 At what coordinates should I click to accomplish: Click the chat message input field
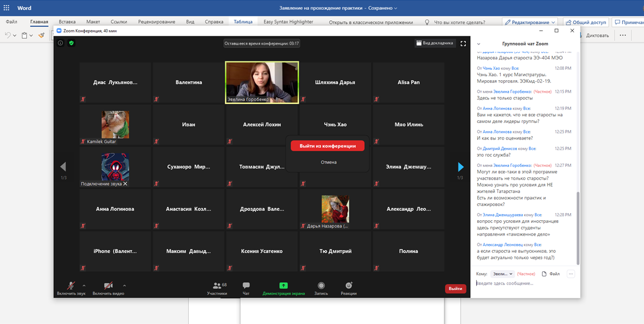(525, 283)
